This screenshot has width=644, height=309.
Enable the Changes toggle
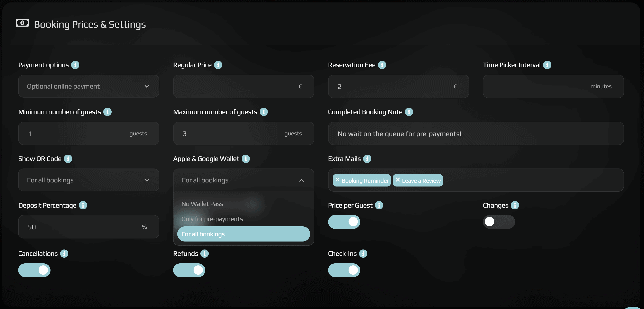click(x=499, y=222)
